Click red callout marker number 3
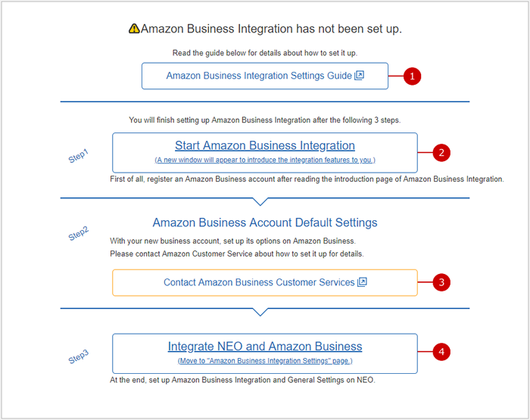 pos(441,282)
